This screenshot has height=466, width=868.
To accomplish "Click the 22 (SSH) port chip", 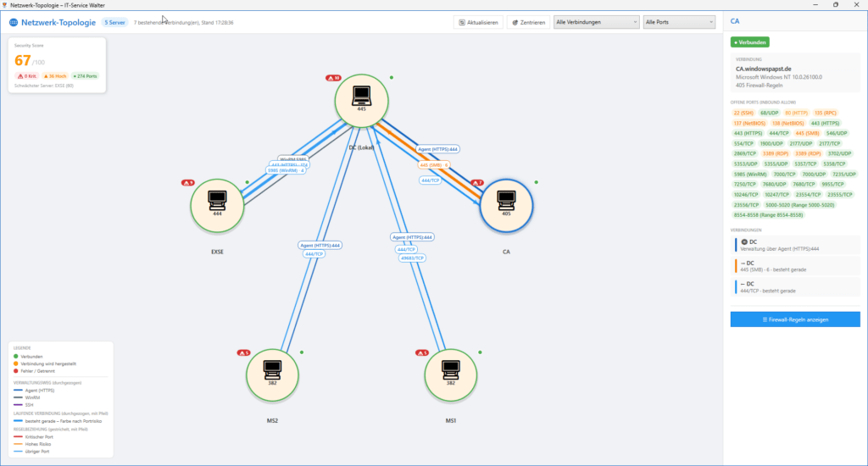I will point(743,113).
